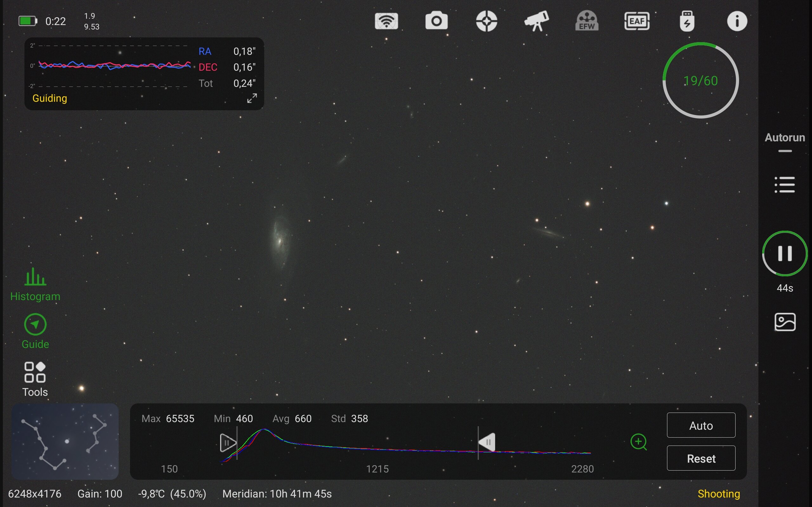Open the Autorun sequence list

click(x=784, y=185)
